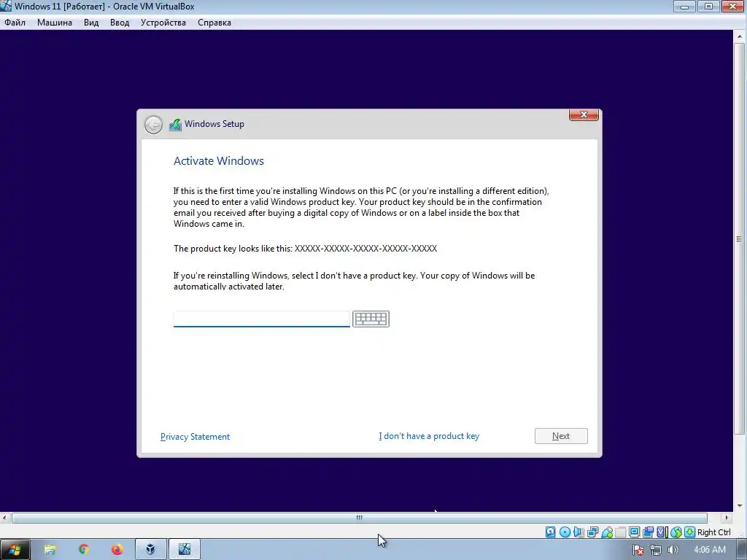The height and width of the screenshot is (560, 747).
Task: Click the scroll right arrow
Action: pyautogui.click(x=727, y=518)
